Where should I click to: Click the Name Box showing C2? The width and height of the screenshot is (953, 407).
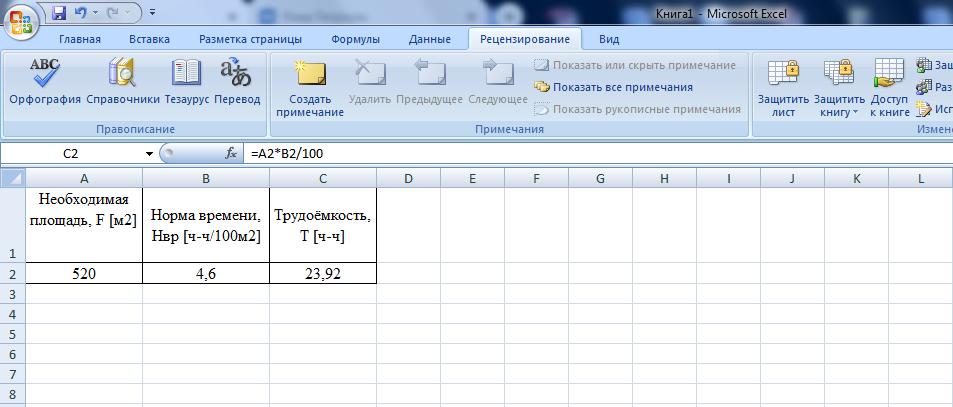(x=71, y=154)
